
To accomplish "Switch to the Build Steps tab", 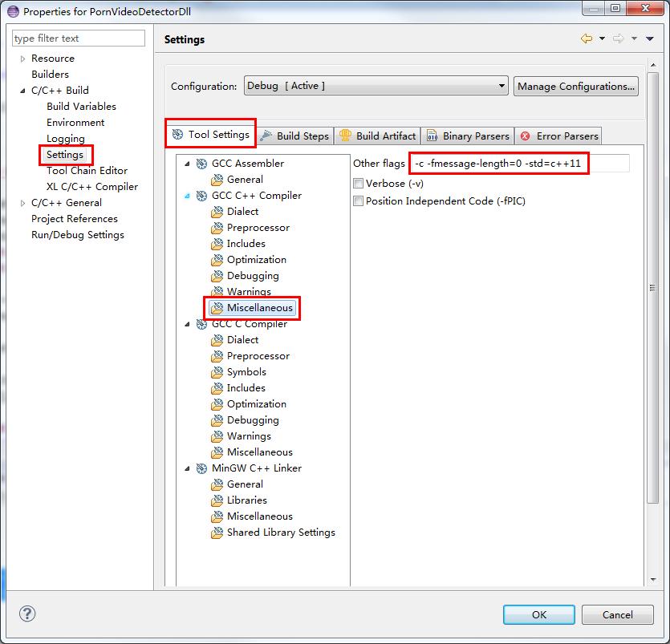I will pyautogui.click(x=296, y=136).
